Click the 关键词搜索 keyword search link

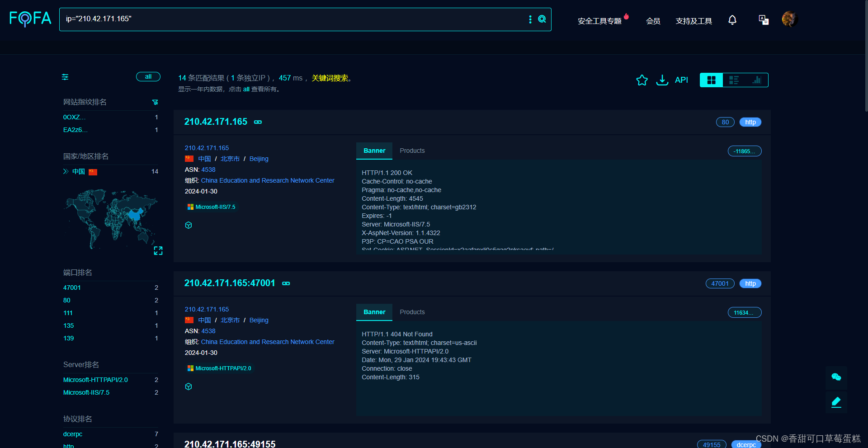coord(330,78)
